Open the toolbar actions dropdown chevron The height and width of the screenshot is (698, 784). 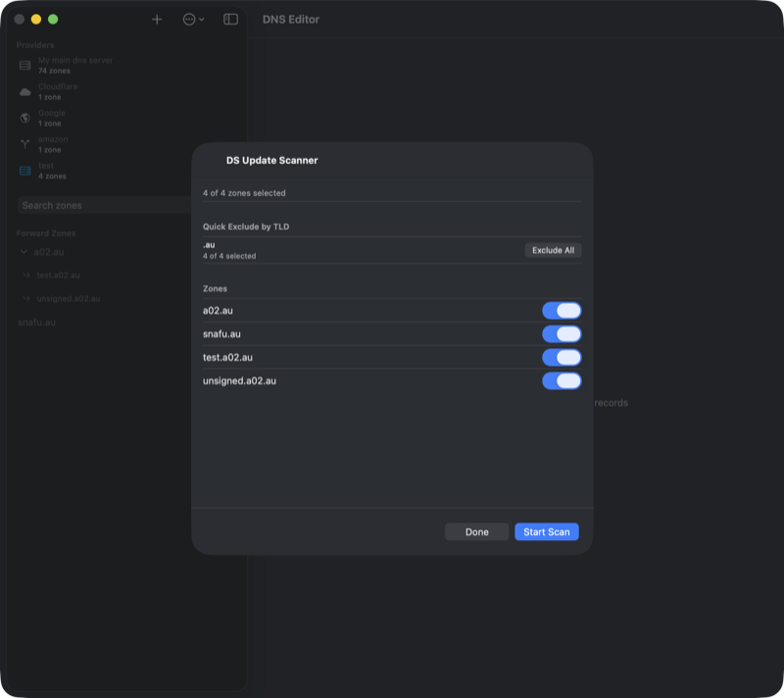pyautogui.click(x=203, y=19)
